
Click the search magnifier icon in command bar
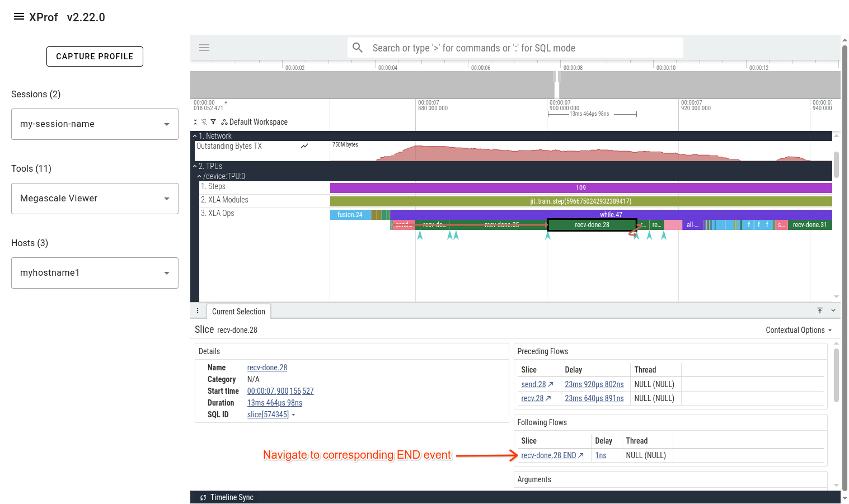358,48
